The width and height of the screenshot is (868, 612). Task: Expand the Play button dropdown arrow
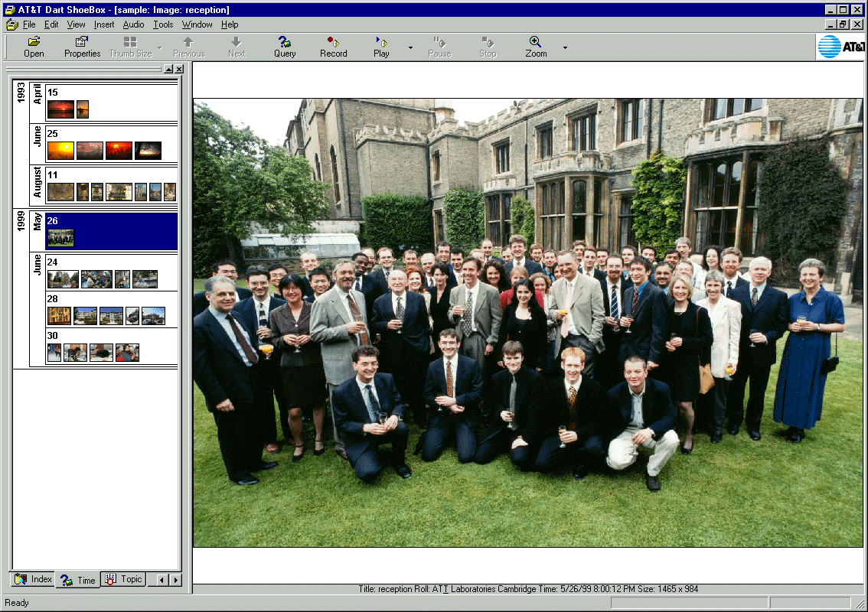pyautogui.click(x=410, y=47)
